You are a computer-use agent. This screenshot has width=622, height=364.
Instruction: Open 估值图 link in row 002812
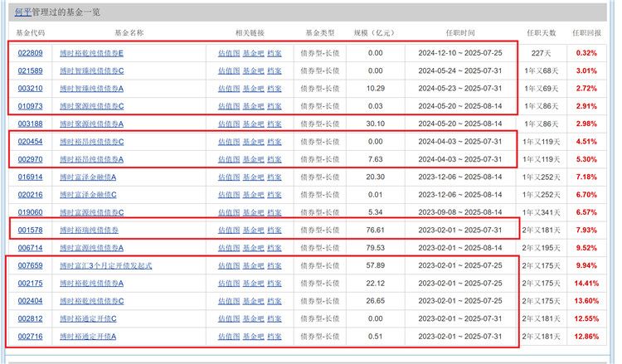[229, 318]
